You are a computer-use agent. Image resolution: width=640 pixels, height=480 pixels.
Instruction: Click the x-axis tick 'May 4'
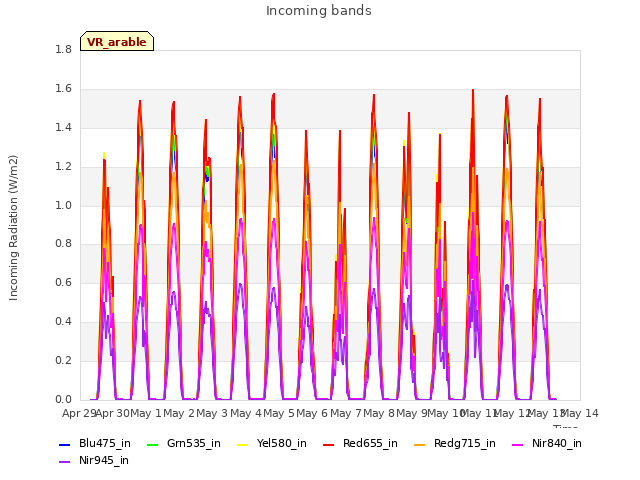(x=246, y=413)
